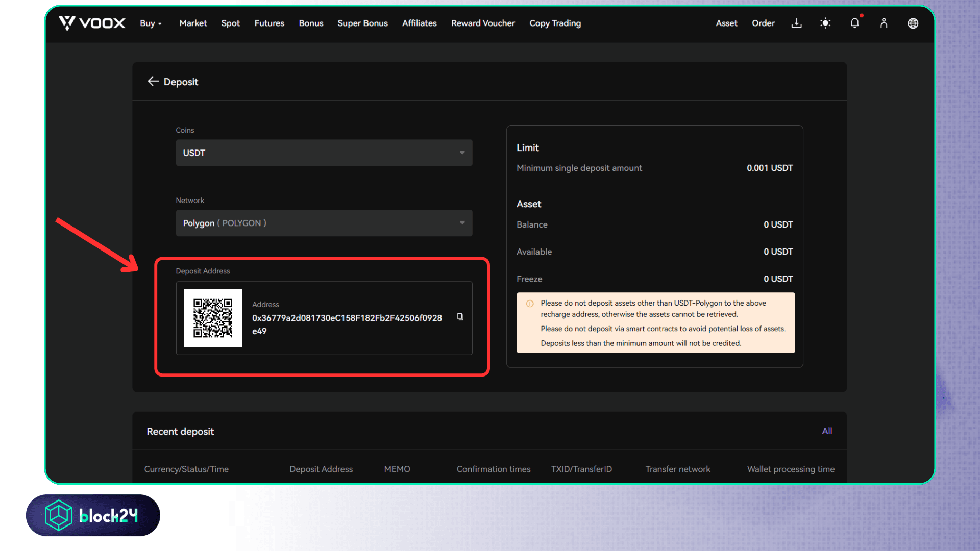Open the download app icon

tap(796, 23)
